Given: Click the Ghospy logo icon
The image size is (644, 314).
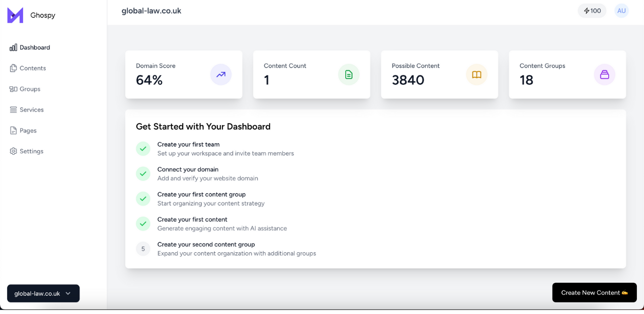Looking at the screenshot, I should [15, 15].
